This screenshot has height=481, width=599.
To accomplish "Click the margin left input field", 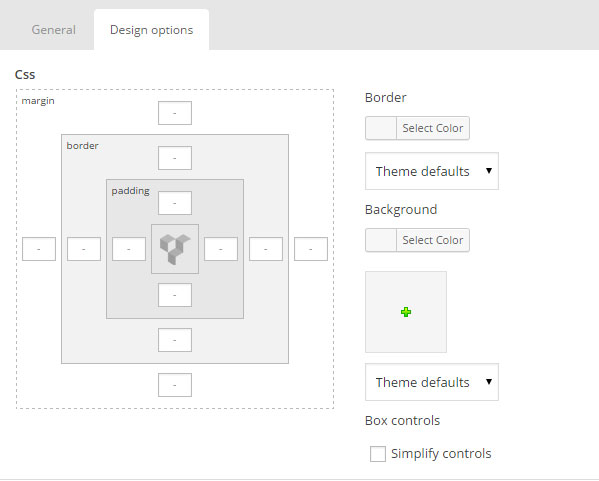I will pos(39,249).
